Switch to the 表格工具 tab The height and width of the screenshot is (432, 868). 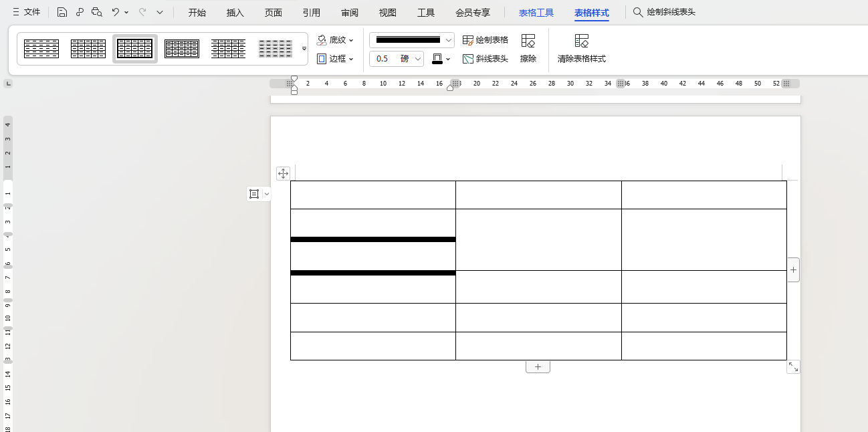[x=536, y=13]
